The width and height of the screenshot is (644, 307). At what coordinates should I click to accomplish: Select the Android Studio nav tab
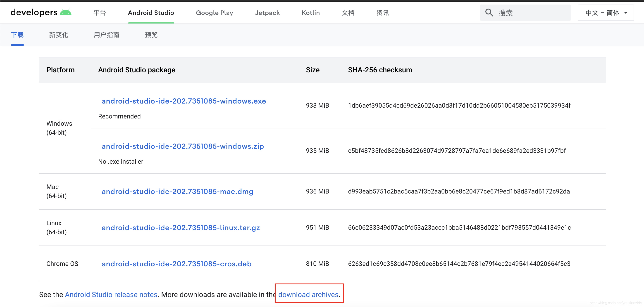(151, 13)
